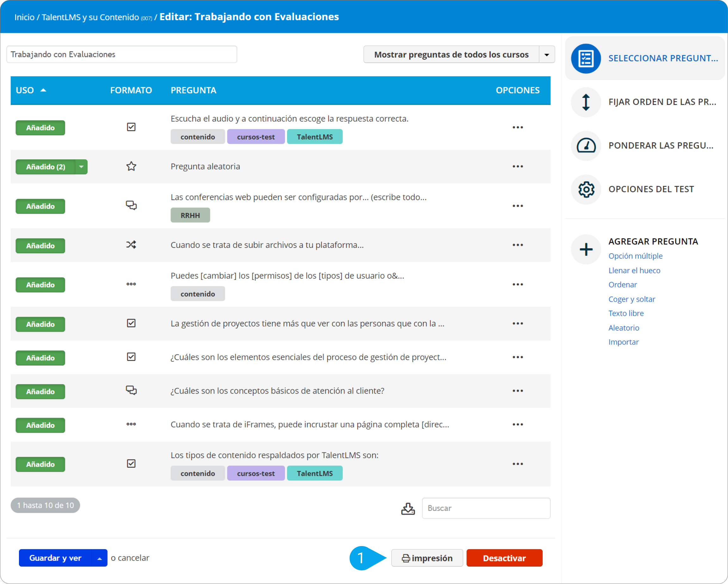This screenshot has width=728, height=584.
Task: Click the Ponderar las preguntas gauge icon
Action: [x=586, y=146]
